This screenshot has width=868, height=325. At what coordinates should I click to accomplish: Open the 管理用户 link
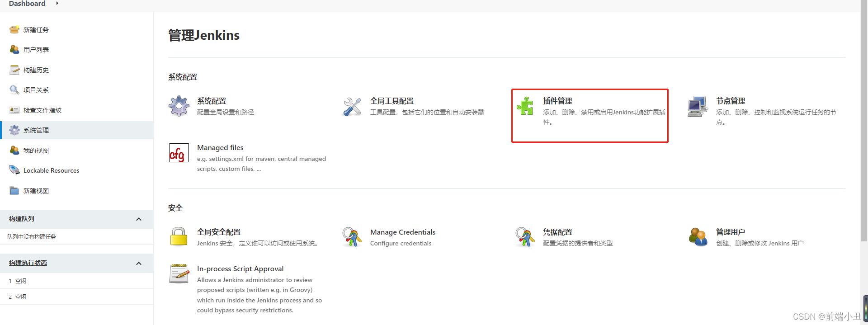(x=731, y=232)
